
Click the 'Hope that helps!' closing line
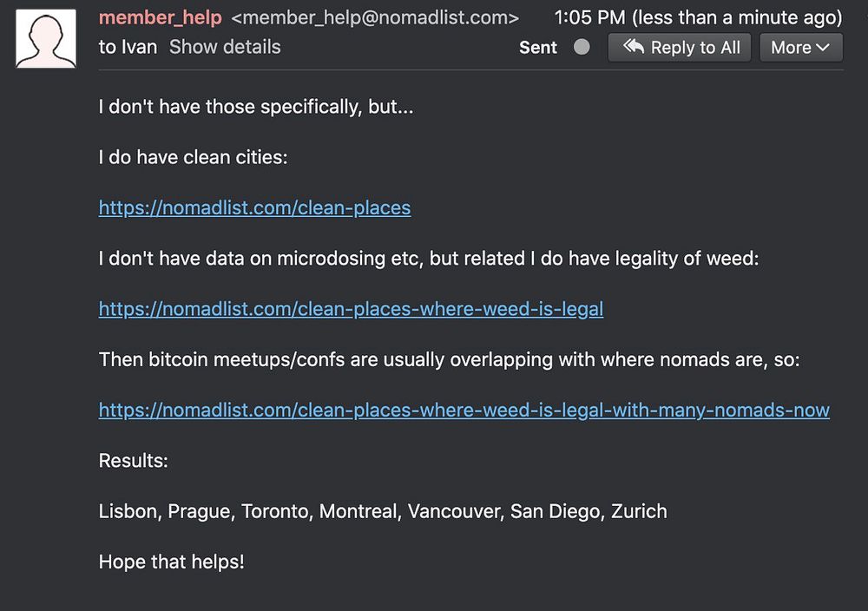click(171, 562)
